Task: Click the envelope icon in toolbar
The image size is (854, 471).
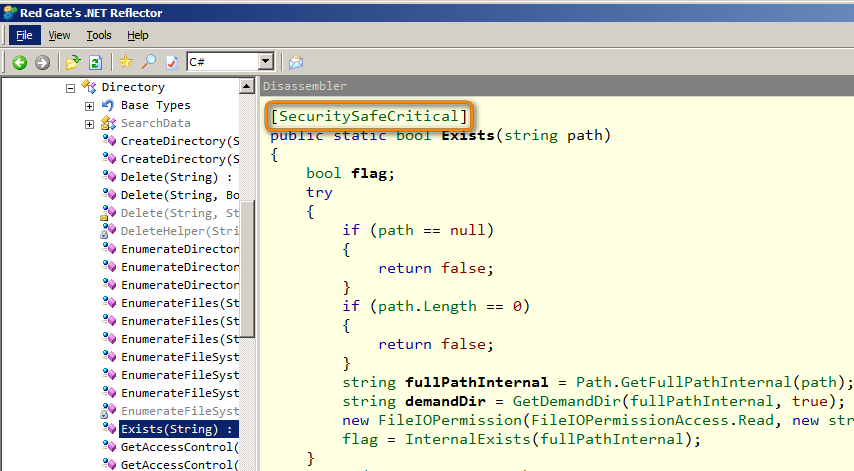Action: click(x=296, y=62)
